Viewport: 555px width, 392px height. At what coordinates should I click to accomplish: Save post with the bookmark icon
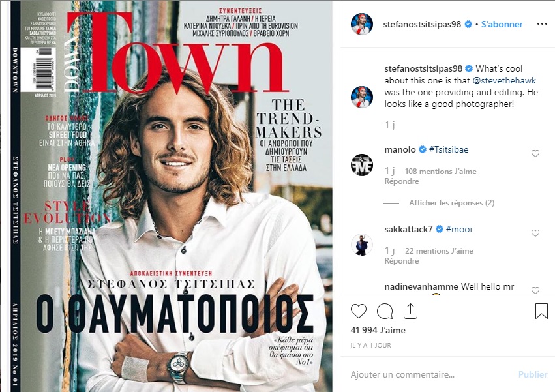(541, 311)
